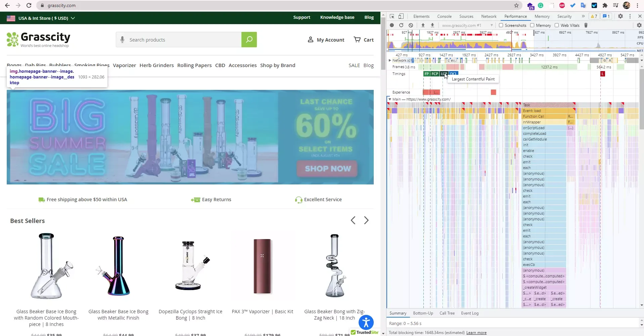Start recording a performance profile

click(x=392, y=25)
